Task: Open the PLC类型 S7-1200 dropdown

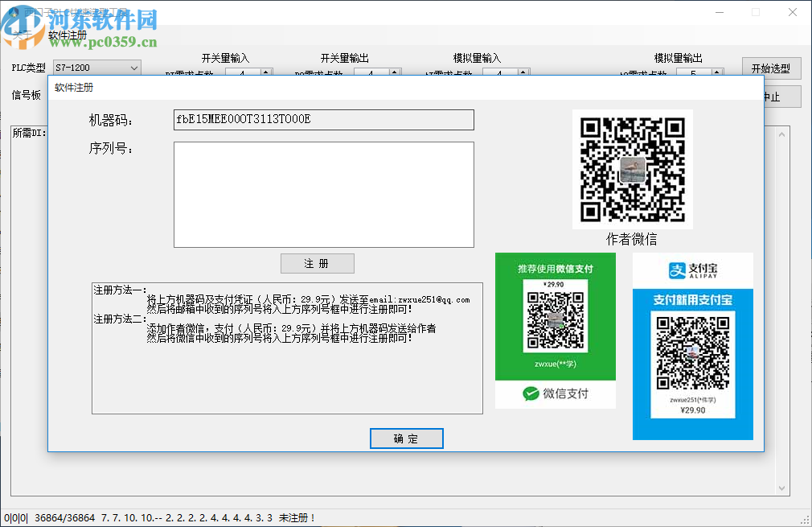Action: (x=96, y=68)
